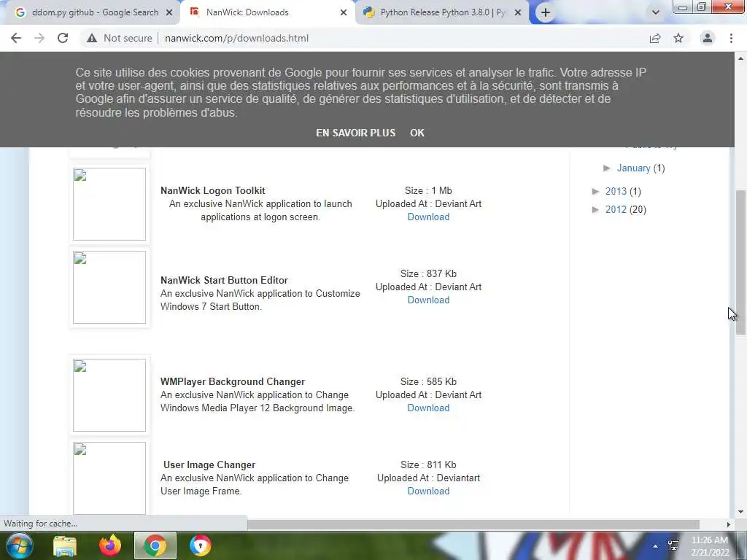Screen dimensions: 747x560
Task: Select the NanWick: Downloads tab
Action: (x=267, y=12)
